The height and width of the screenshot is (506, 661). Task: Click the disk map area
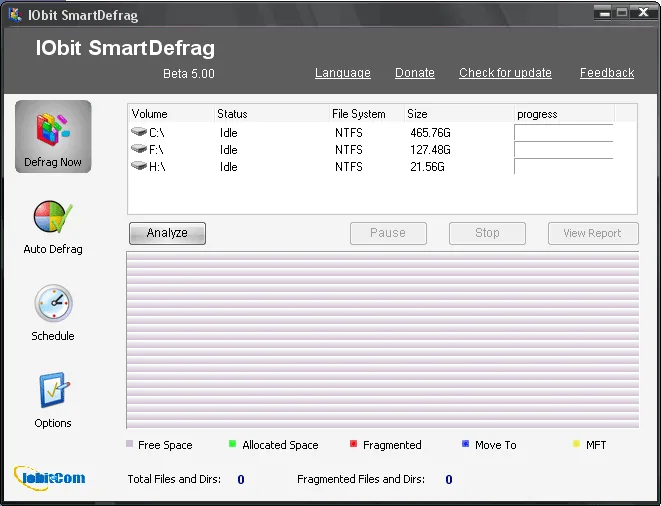383,340
